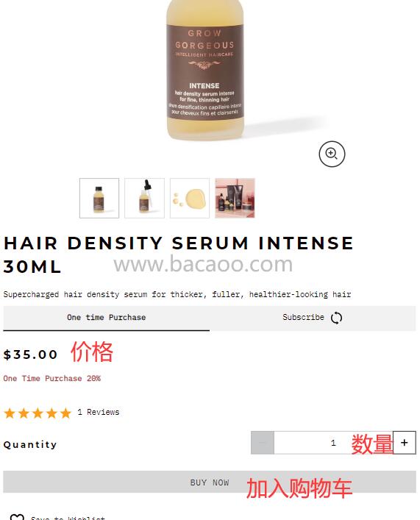Switch to the One time Purchase tab
This screenshot has height=520, width=420.
coord(106,318)
